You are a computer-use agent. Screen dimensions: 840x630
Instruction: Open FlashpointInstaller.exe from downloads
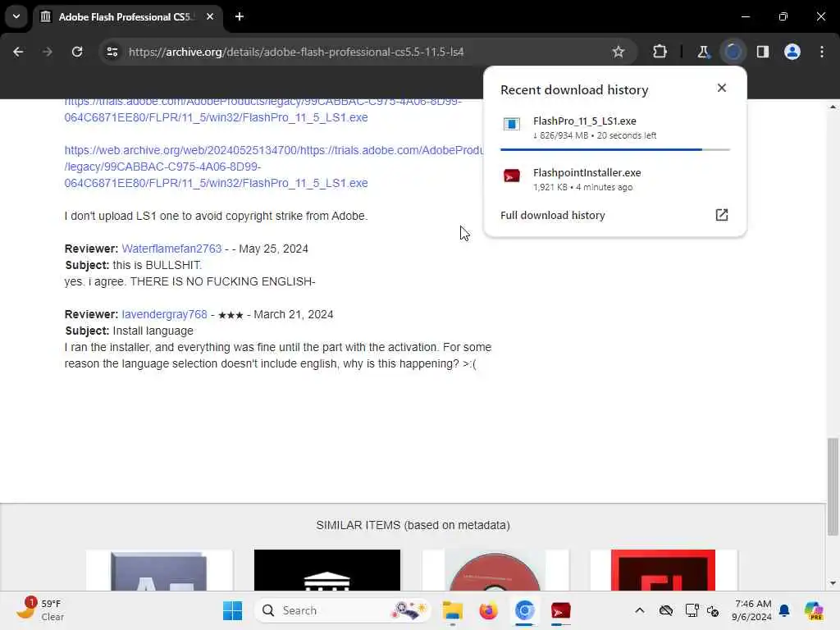pos(615,180)
